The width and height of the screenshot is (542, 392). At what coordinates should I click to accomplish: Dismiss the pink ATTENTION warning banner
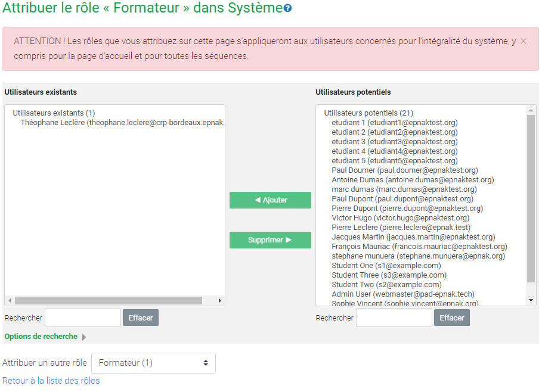pyautogui.click(x=524, y=41)
